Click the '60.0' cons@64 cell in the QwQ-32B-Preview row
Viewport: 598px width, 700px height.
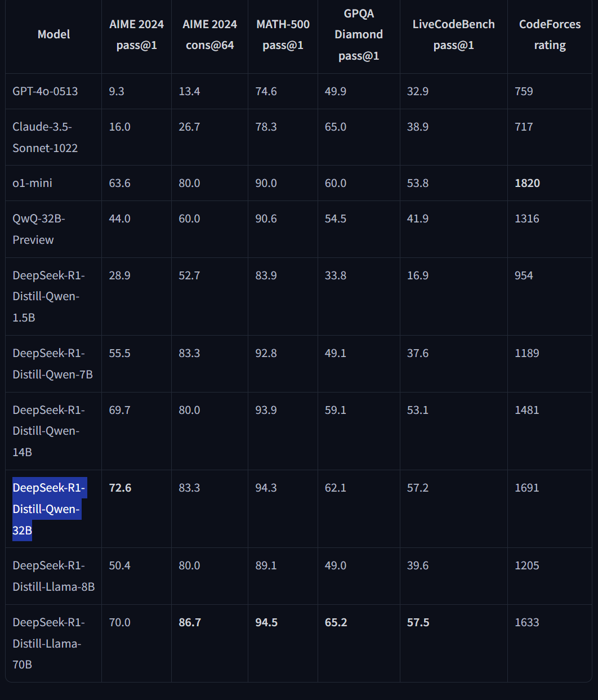(189, 219)
